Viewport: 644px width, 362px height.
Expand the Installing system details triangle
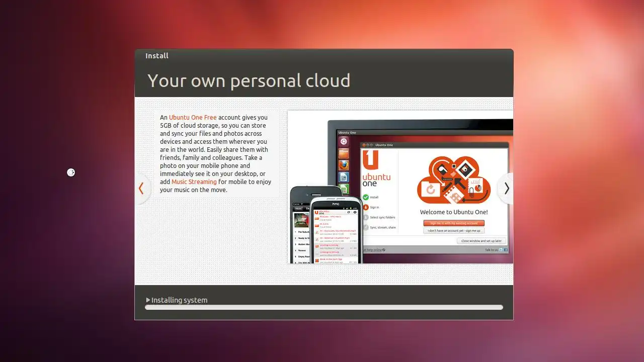tap(148, 300)
